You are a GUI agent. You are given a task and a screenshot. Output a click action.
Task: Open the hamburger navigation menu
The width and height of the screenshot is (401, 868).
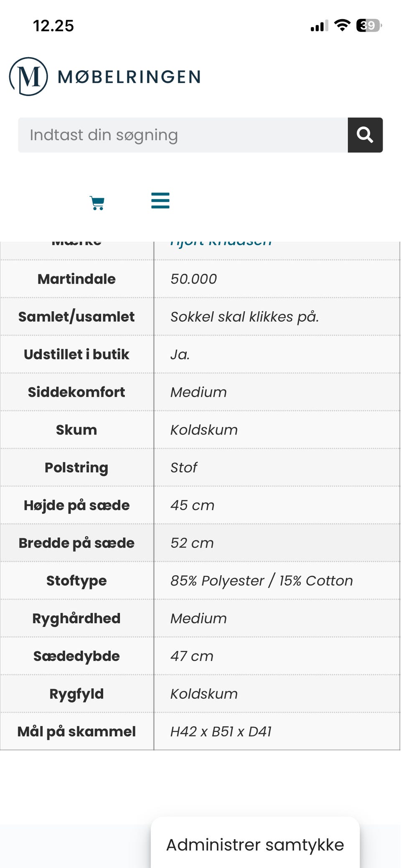point(160,201)
